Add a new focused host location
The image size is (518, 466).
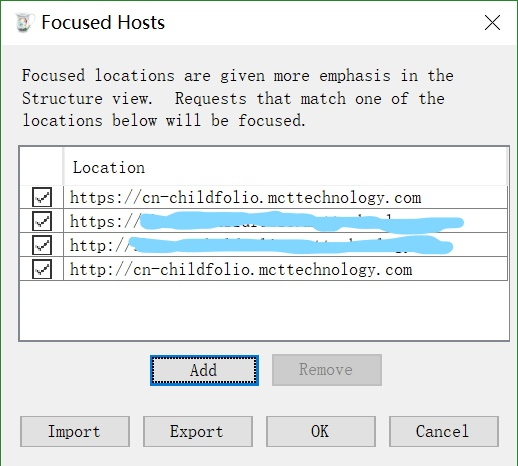[x=204, y=370]
